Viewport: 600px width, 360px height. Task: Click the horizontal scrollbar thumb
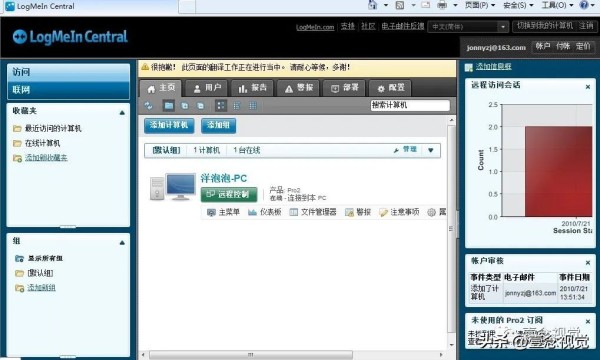click(251, 355)
